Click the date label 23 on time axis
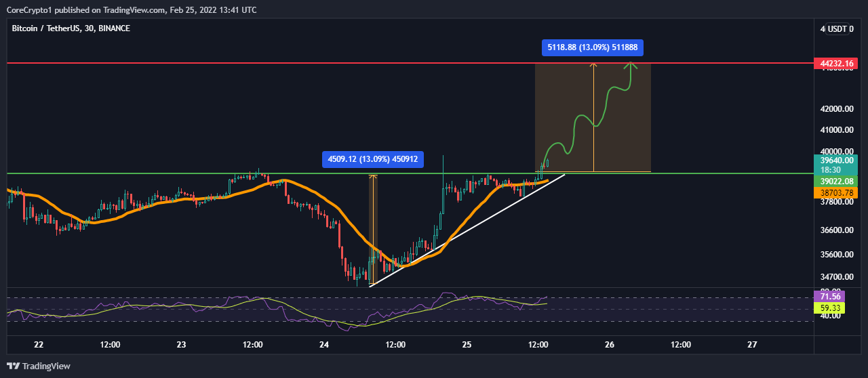Screen dimensions: 868x378 (181, 345)
